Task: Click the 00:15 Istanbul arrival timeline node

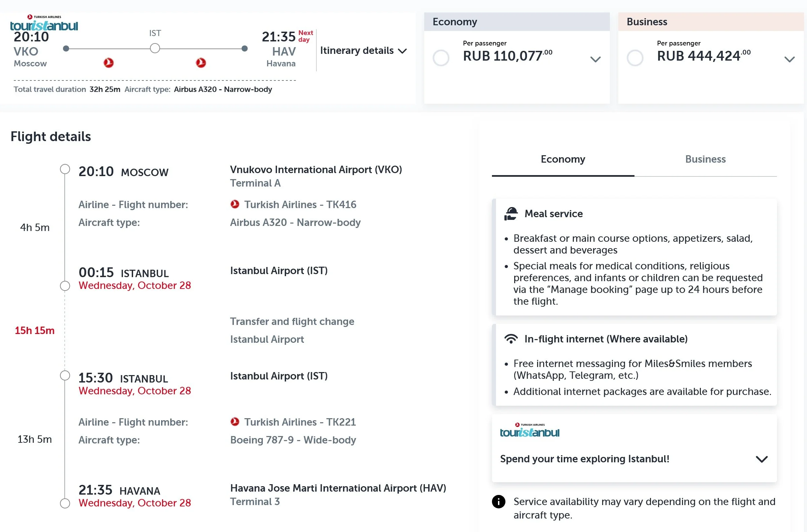Action: point(65,286)
